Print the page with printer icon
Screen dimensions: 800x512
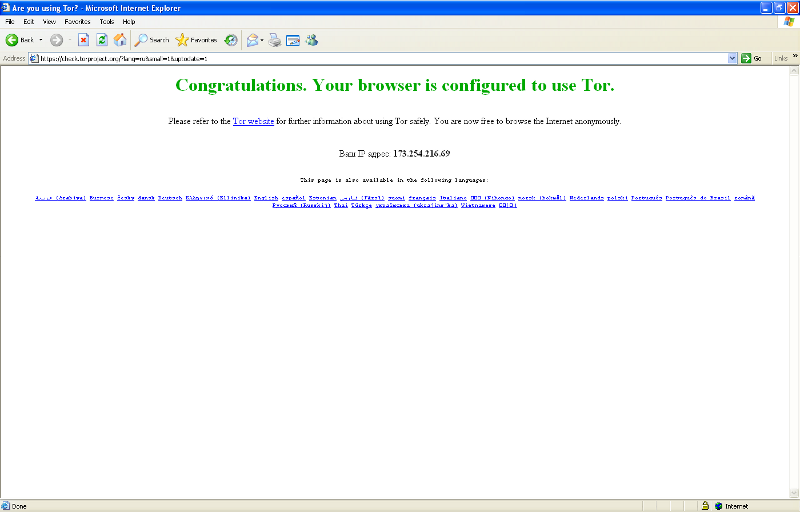(x=274, y=40)
